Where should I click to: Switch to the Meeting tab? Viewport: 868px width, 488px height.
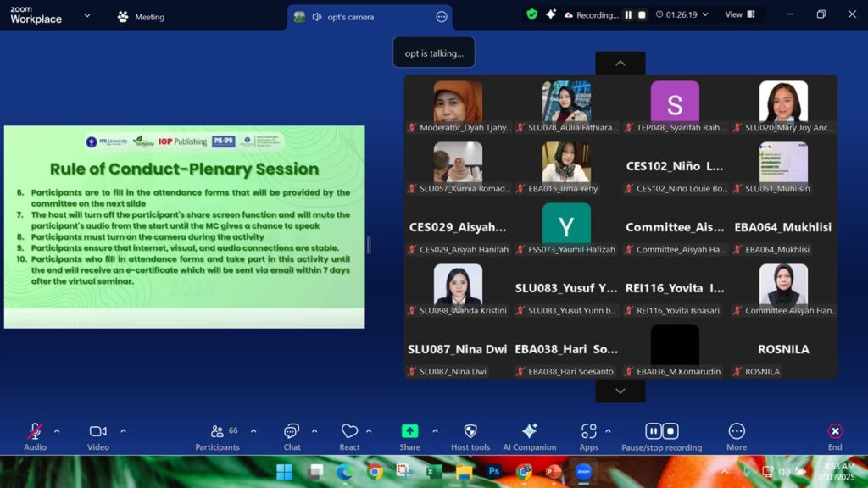click(141, 17)
